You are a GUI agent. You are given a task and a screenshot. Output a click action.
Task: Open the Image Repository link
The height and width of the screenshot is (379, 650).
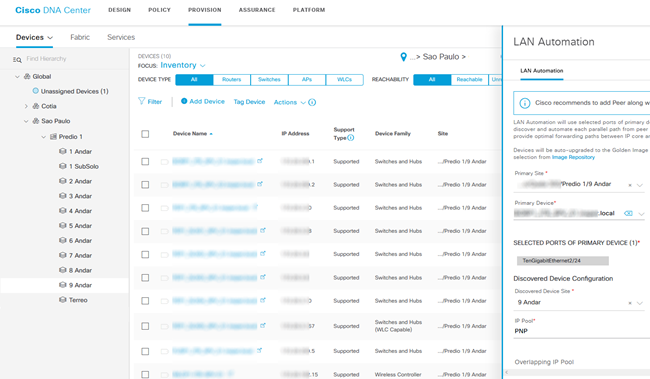click(573, 158)
